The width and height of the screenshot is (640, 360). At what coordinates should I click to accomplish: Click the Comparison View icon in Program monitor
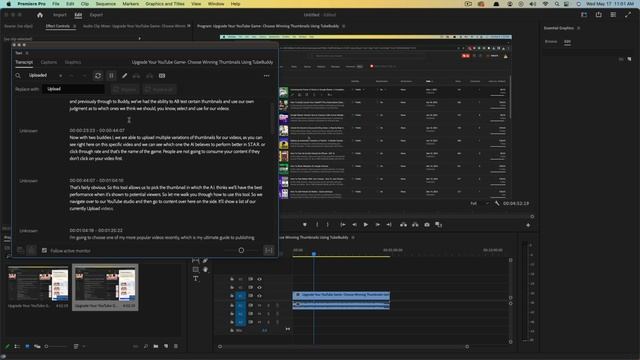[438, 224]
